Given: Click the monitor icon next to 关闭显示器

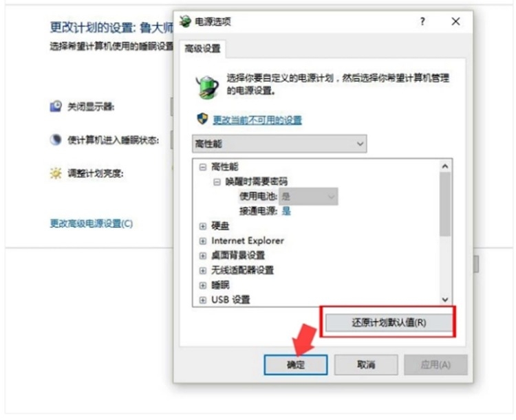Looking at the screenshot, I should click(x=56, y=107).
